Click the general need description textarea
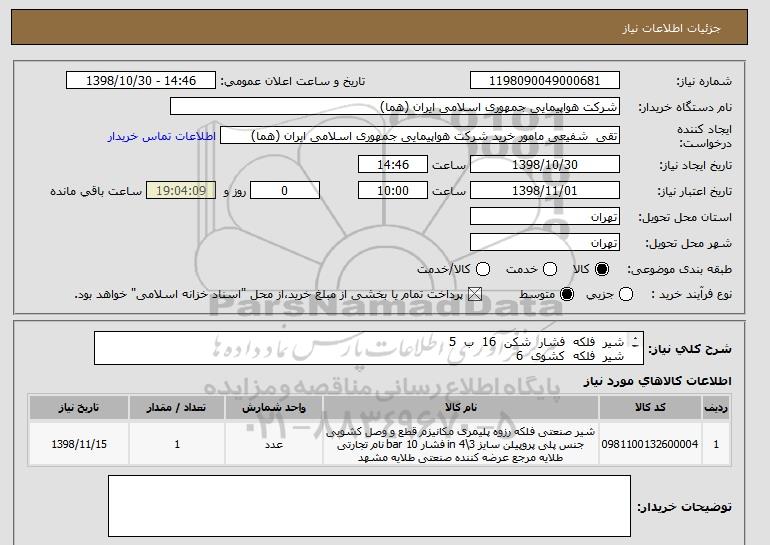Screen dimensions: 770x545 [369, 349]
